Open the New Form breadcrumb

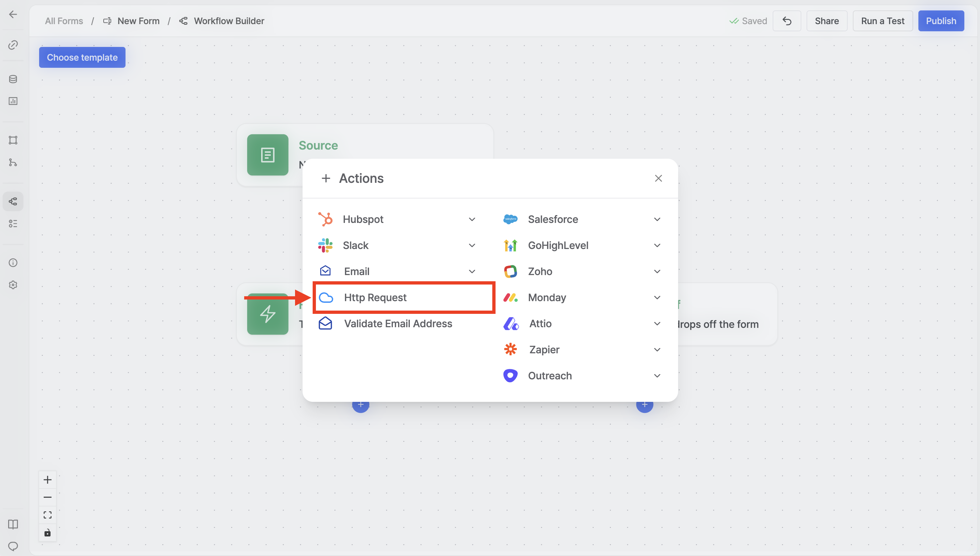click(x=132, y=21)
